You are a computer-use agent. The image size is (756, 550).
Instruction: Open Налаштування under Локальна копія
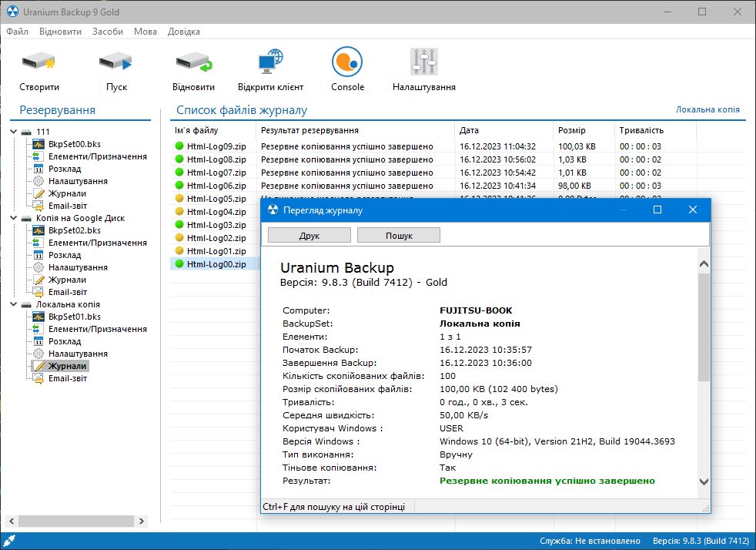(x=78, y=354)
